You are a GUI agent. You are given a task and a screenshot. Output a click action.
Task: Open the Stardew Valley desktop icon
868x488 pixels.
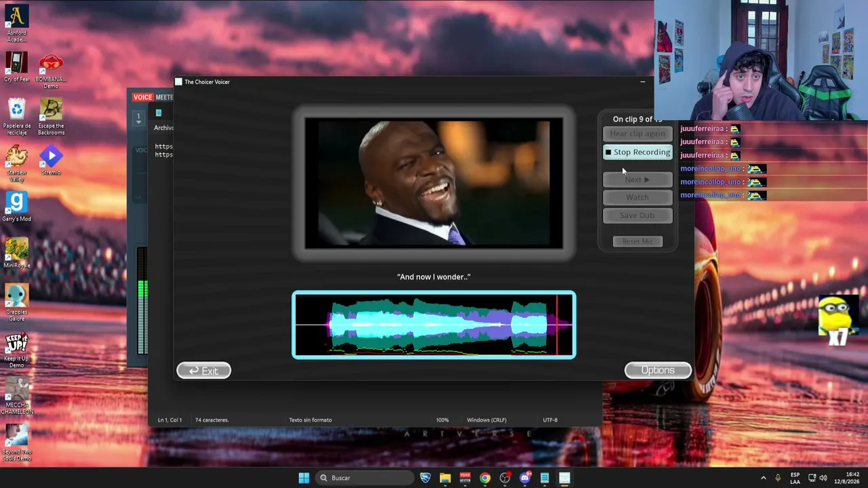point(16,163)
